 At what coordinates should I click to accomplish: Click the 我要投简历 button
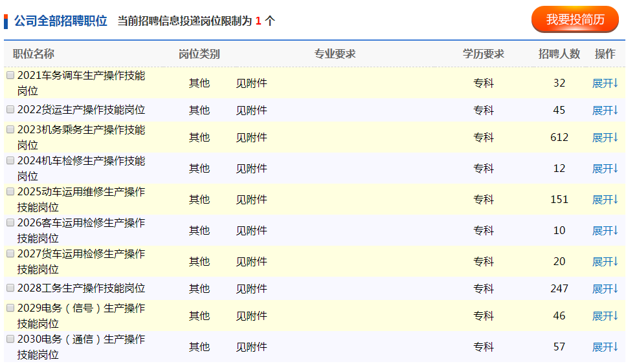pyautogui.click(x=575, y=19)
